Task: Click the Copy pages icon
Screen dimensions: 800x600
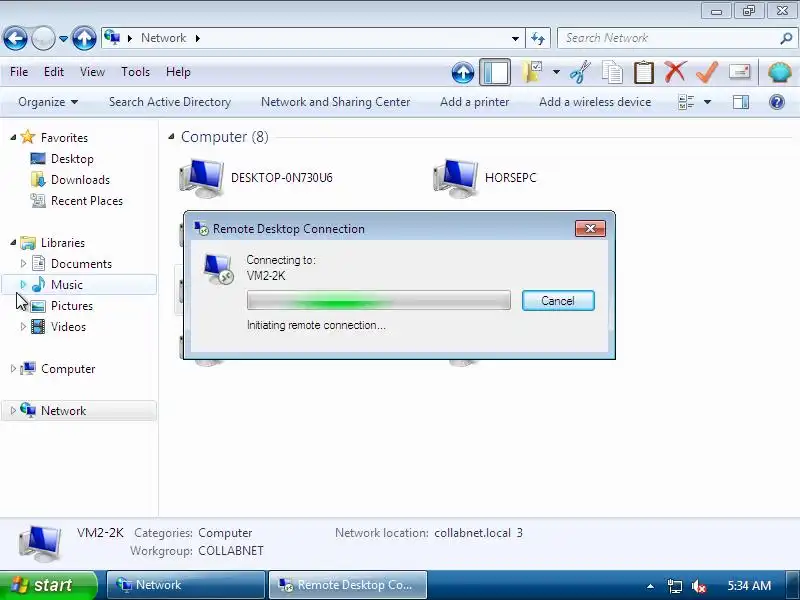Action: click(x=612, y=72)
